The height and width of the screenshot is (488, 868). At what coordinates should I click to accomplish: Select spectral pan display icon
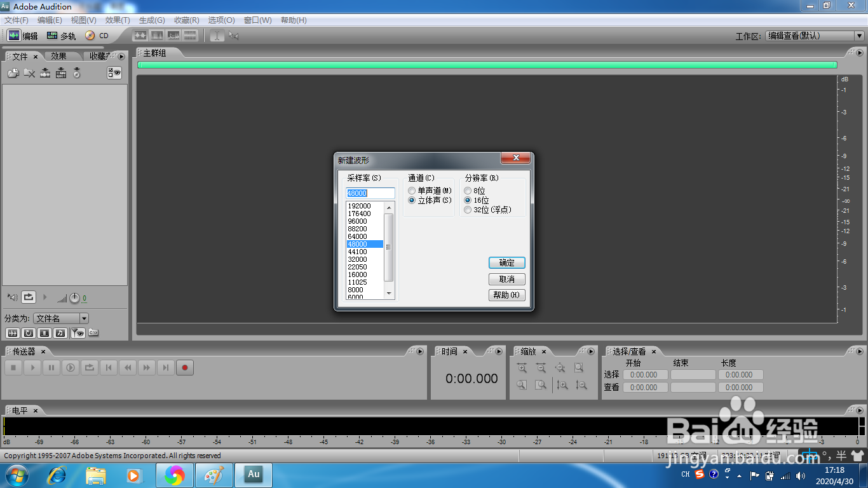coord(173,36)
